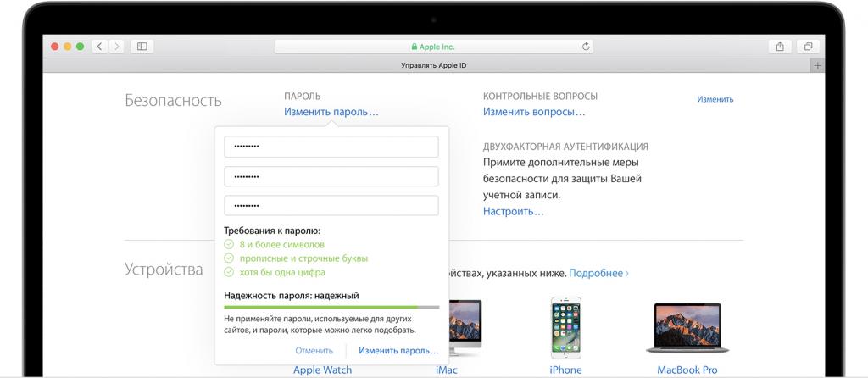
Task: Toggle the Safari sidebar button
Action: pyautogui.click(x=142, y=47)
